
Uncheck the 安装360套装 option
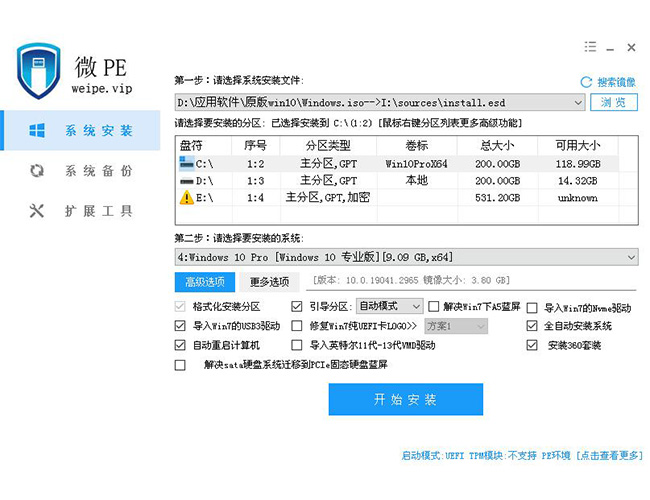pyautogui.click(x=532, y=345)
